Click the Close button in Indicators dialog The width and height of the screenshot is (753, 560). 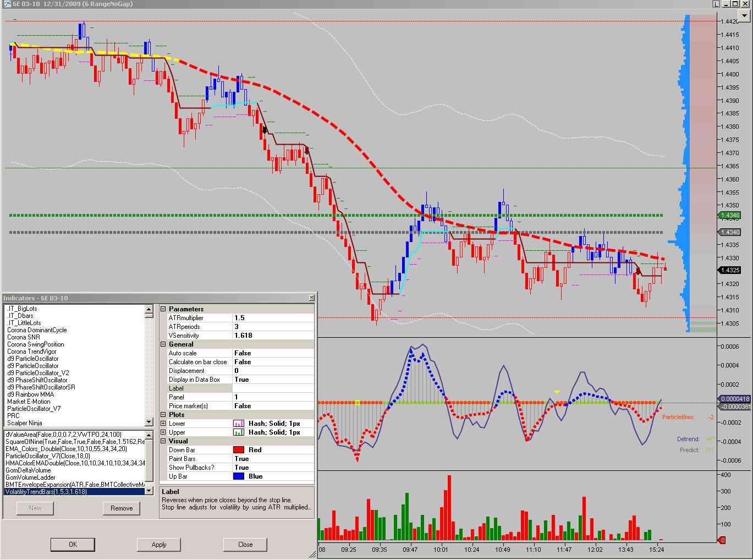point(245,545)
